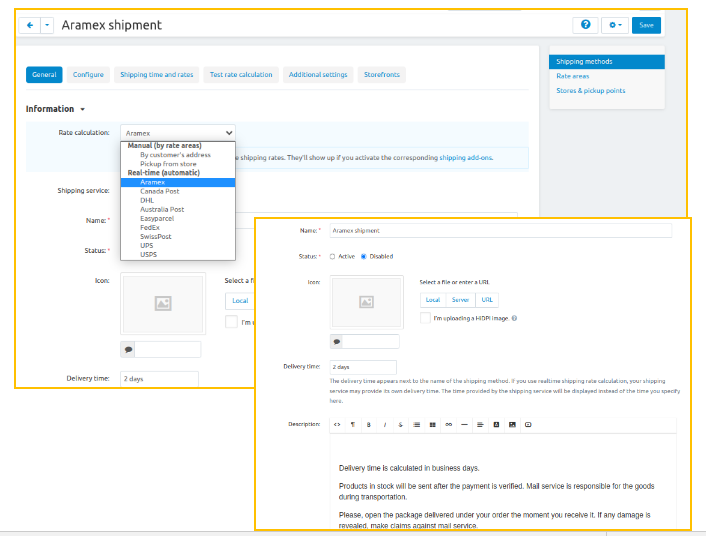This screenshot has height=536, width=706.
Task: Toggle bold in the description editor
Action: (369, 425)
